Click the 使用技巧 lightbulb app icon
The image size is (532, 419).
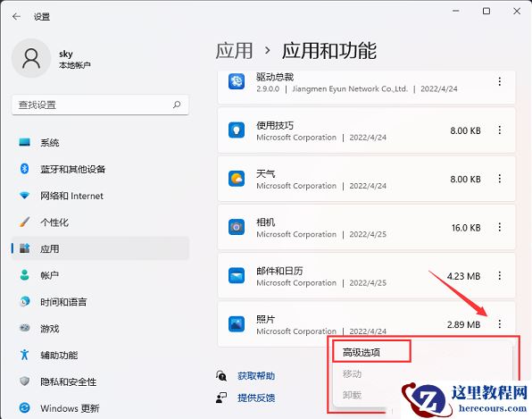coord(237,130)
